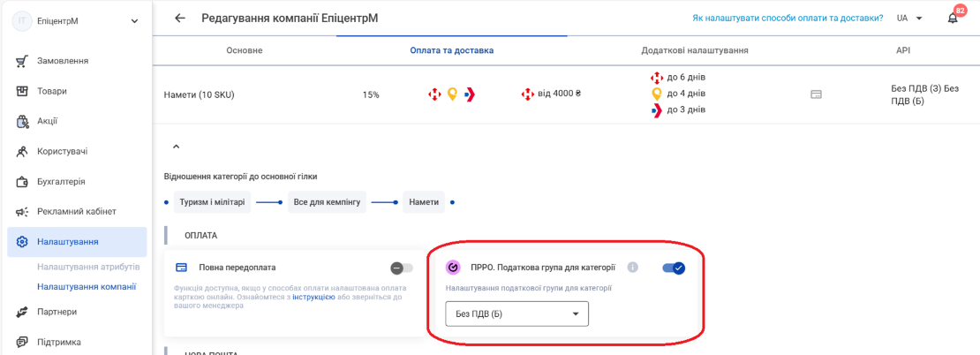Viewport: 980px width, 355px height.
Task: Click the Nova Poshta icon next to 15%
Action: click(434, 94)
